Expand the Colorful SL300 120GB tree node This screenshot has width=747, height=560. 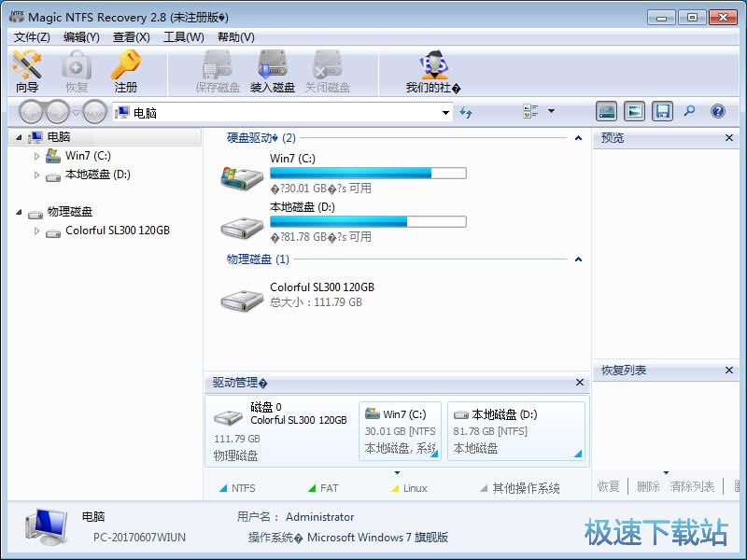click(x=36, y=231)
